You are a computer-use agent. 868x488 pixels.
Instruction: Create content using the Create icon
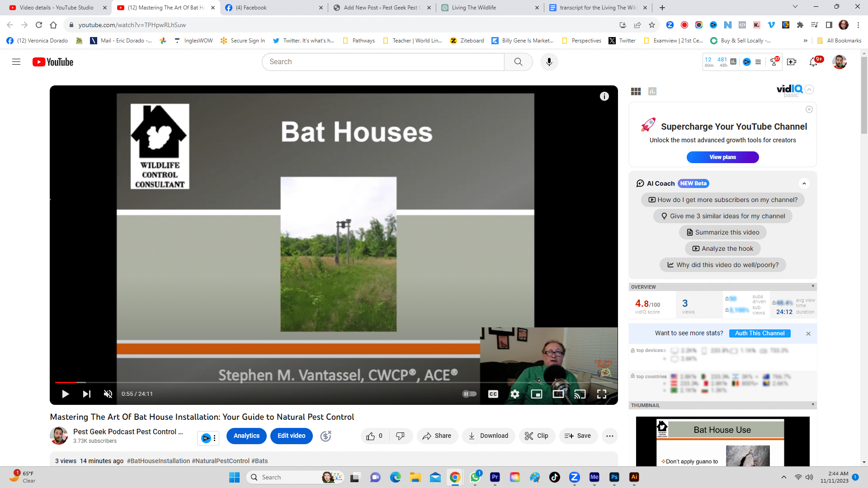792,62
